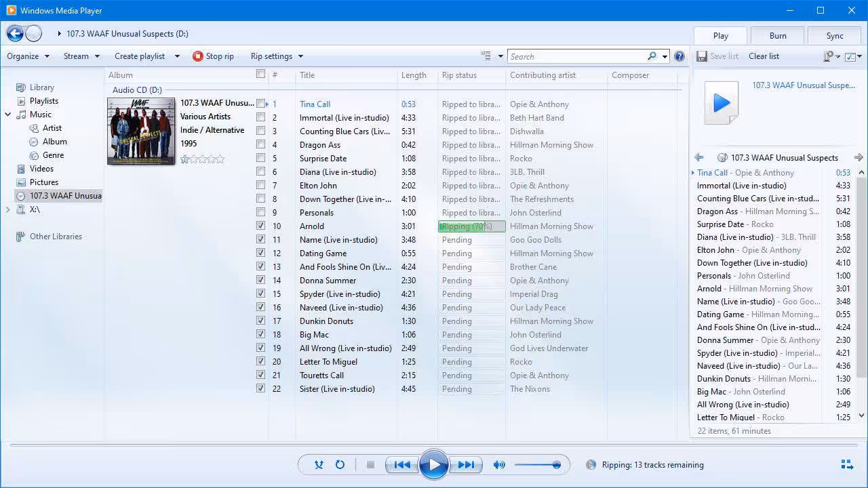868x488 pixels.
Task: Click the rip status CD icon
Action: tap(591, 465)
